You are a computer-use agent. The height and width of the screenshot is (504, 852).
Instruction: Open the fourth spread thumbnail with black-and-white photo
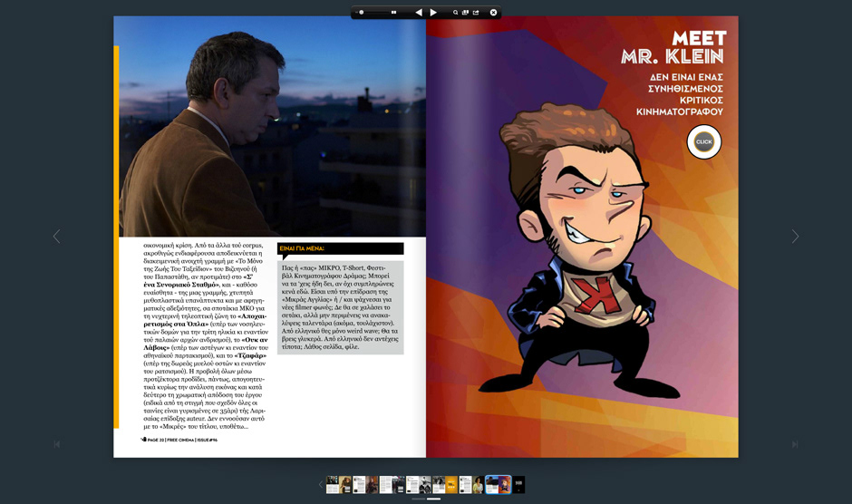[419, 484]
